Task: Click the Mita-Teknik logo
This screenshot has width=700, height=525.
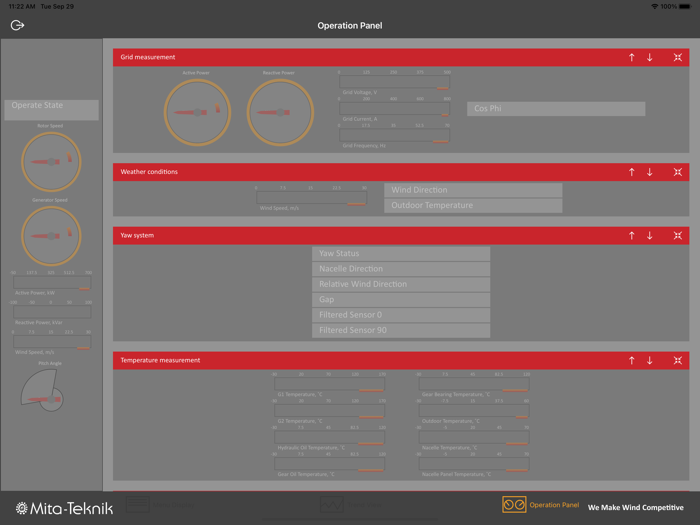Action: [64, 508]
